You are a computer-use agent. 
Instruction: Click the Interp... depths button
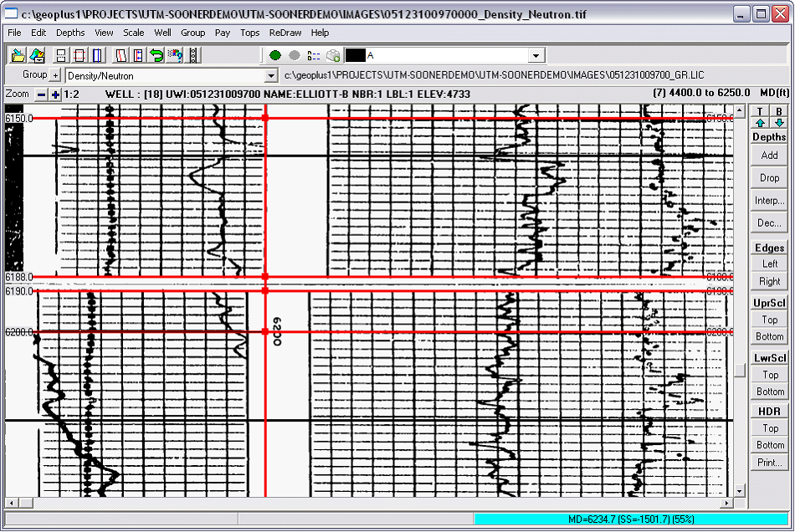coord(769,201)
